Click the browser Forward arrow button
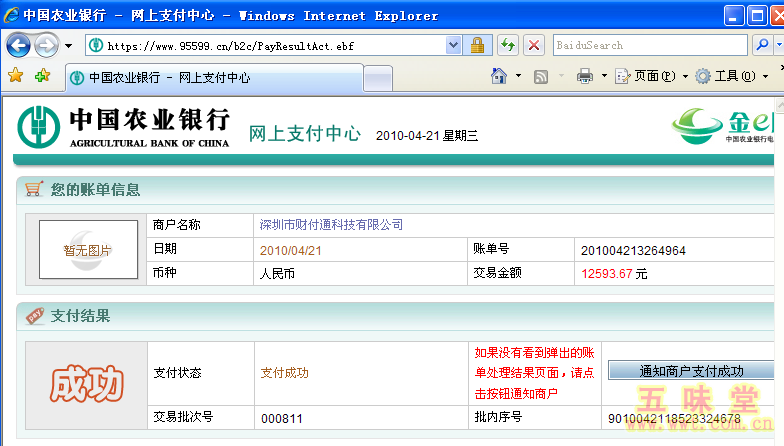 [x=46, y=45]
